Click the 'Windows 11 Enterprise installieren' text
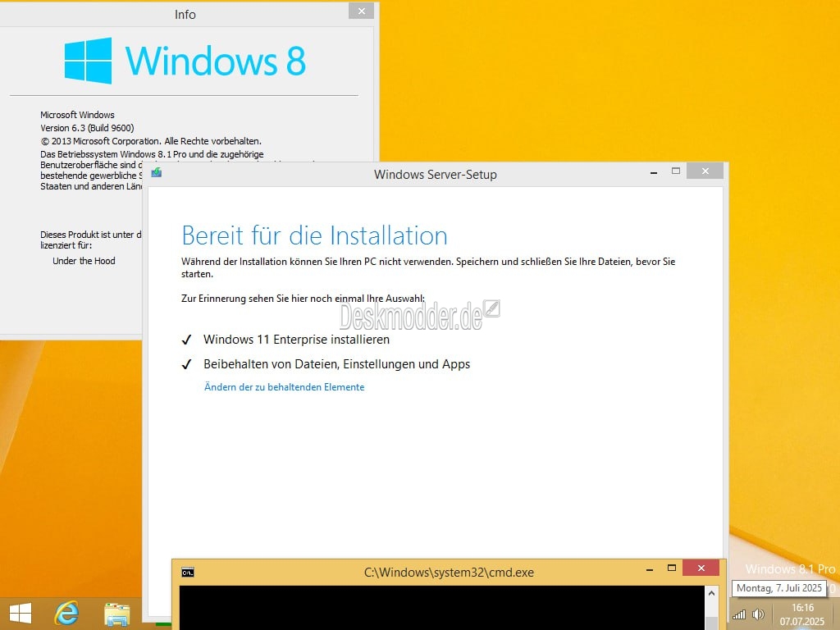This screenshot has height=630, width=840. [296, 340]
